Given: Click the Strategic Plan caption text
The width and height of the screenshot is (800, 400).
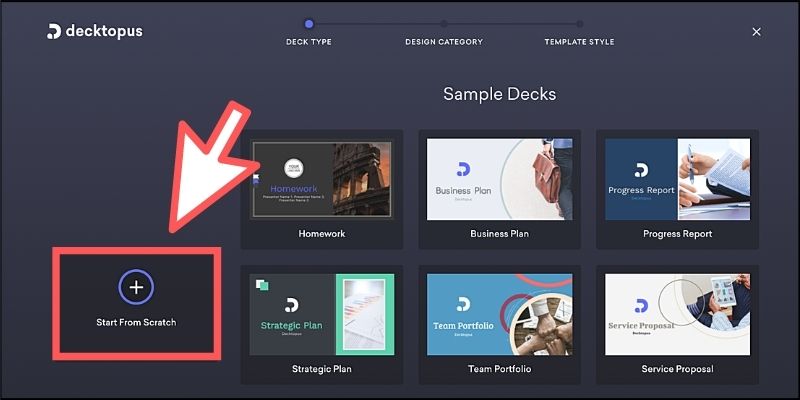Looking at the screenshot, I should pyautogui.click(x=321, y=368).
